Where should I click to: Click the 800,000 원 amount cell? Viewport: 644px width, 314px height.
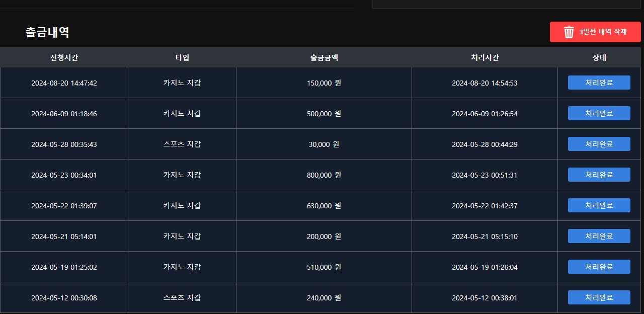324,175
